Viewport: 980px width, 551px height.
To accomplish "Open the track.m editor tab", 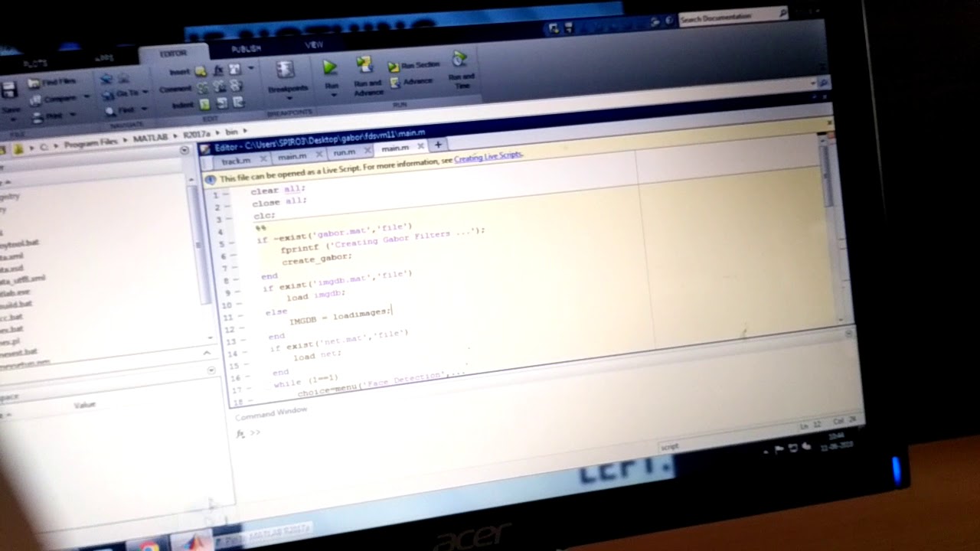I will [x=237, y=161].
